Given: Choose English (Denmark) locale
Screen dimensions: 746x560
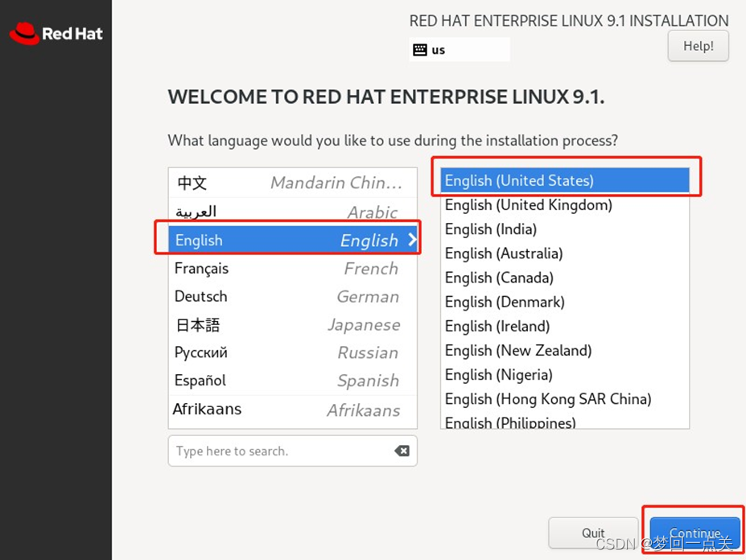Looking at the screenshot, I should click(x=565, y=302).
